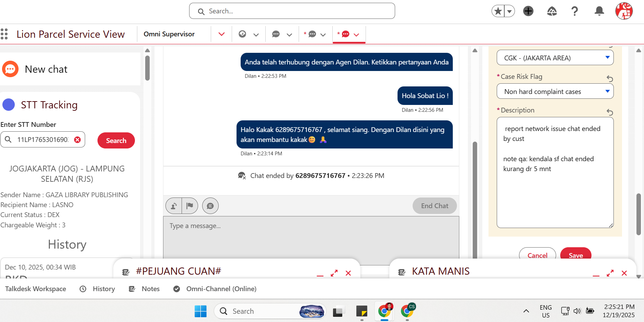
Task: Open the Windows Start menu
Action: 200,311
